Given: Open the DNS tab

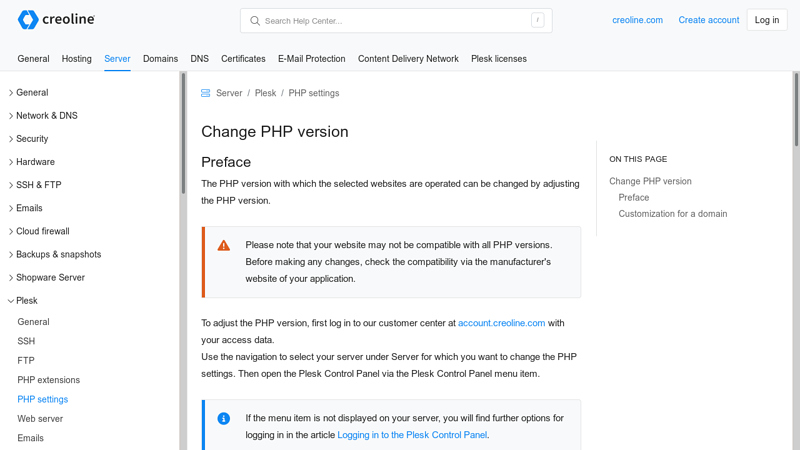Looking at the screenshot, I should 199,59.
